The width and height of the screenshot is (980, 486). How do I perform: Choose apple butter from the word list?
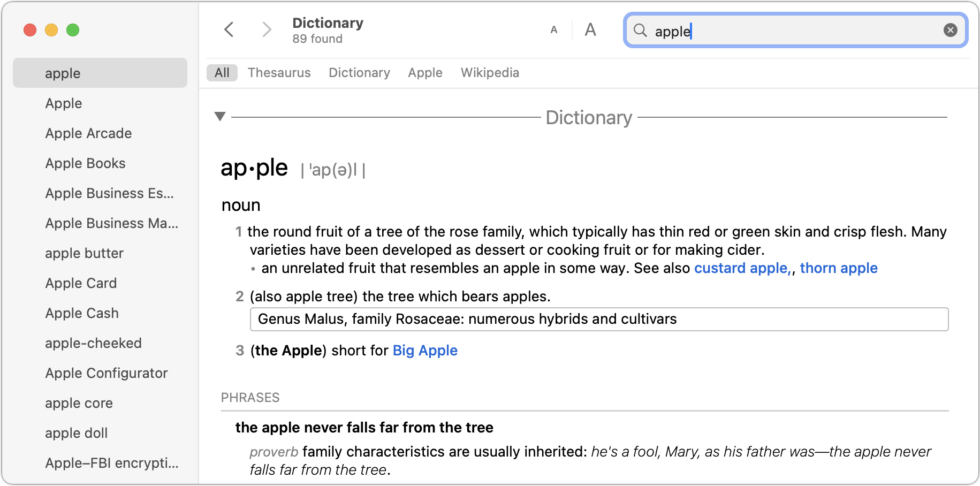84,253
